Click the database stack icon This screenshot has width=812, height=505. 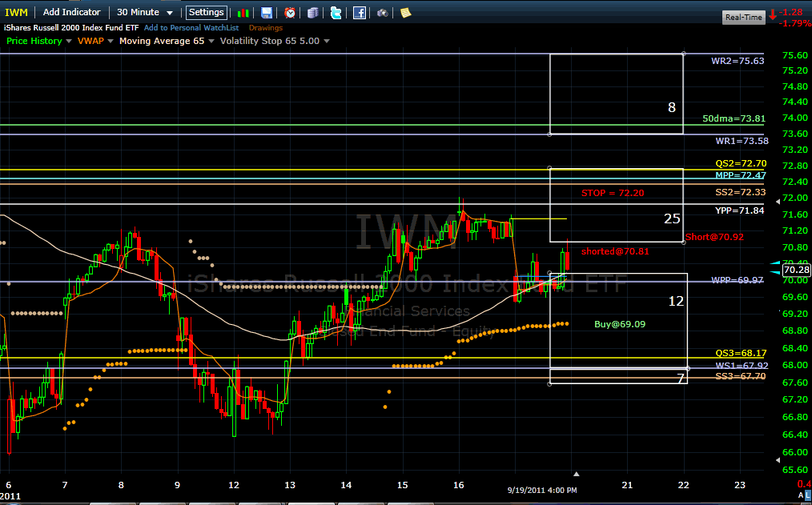pyautogui.click(x=312, y=13)
